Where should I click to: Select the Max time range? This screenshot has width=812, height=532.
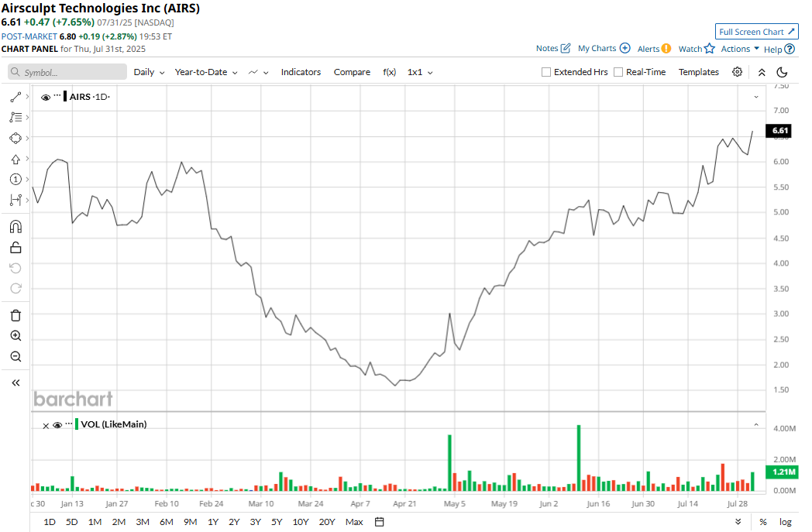click(x=354, y=522)
